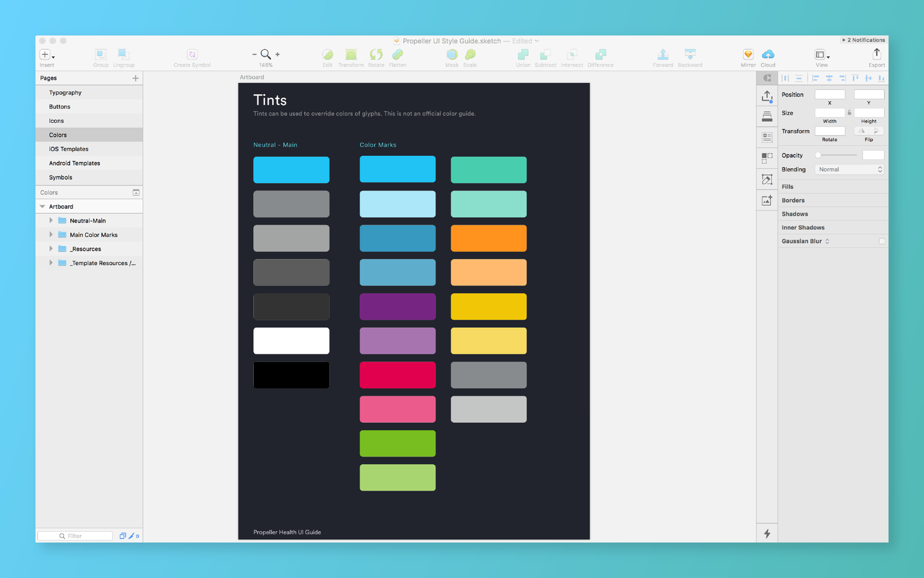Expand the _Template Resources folder
The width and height of the screenshot is (924, 578).
coord(51,263)
